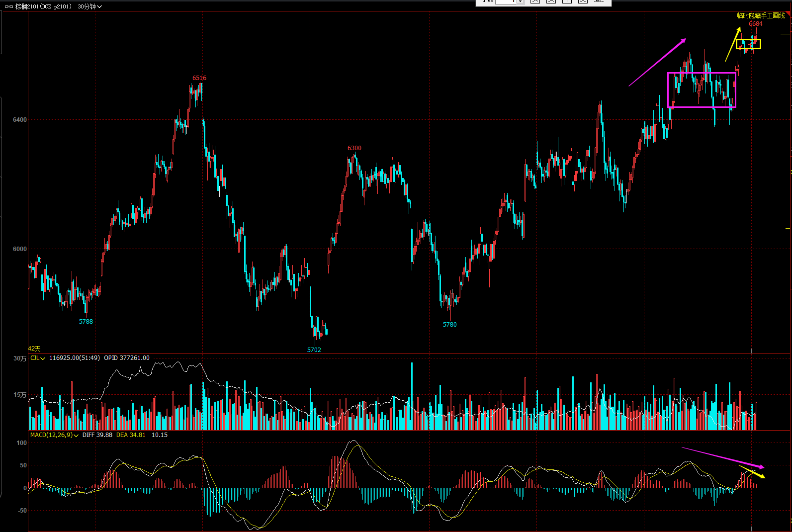Image resolution: width=792 pixels, height=532 pixels.
Task: Click the 棕榈2101(DCE p2101) contract title
Action: [x=43, y=6]
